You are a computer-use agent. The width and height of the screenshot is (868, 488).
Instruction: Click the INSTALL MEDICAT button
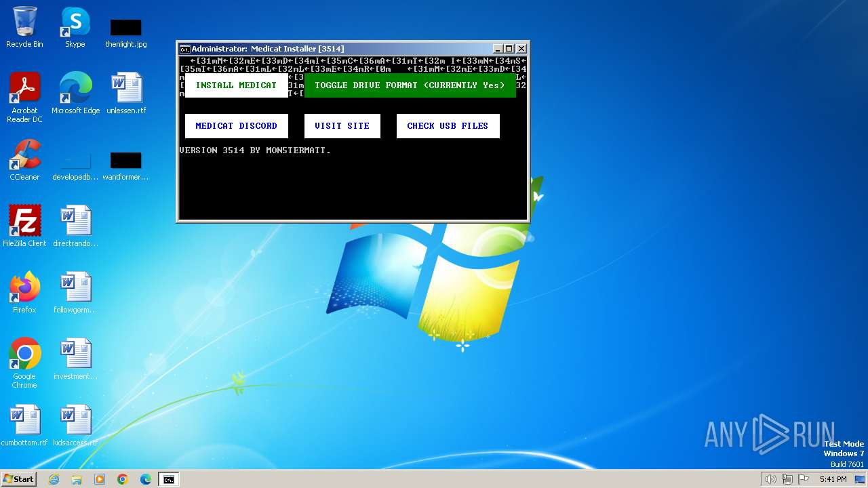pyautogui.click(x=236, y=85)
